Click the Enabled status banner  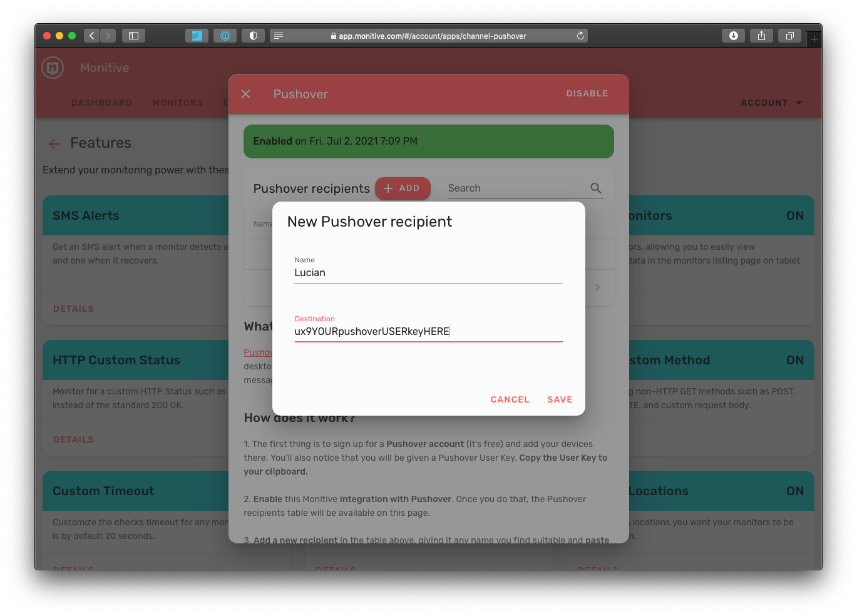tap(428, 141)
